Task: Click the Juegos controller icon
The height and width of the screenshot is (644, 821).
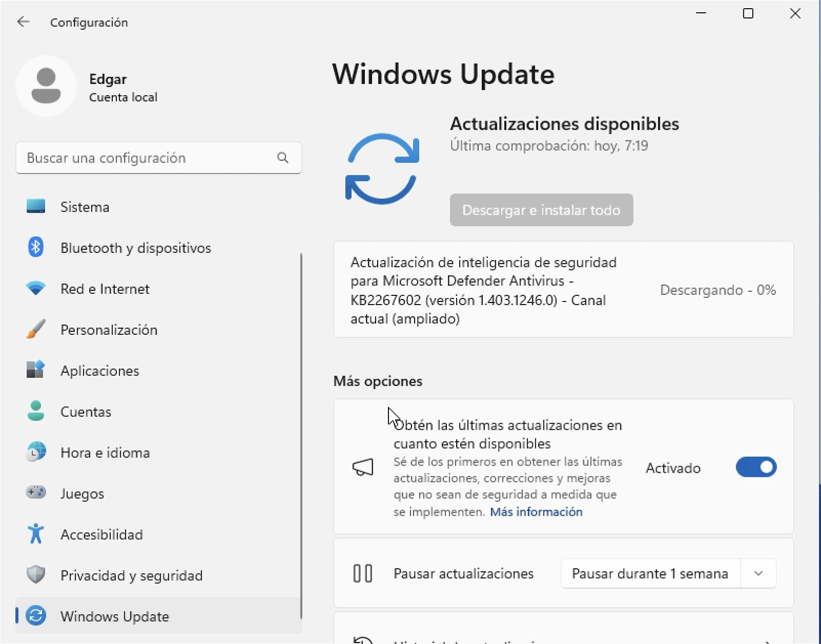Action: (36, 492)
